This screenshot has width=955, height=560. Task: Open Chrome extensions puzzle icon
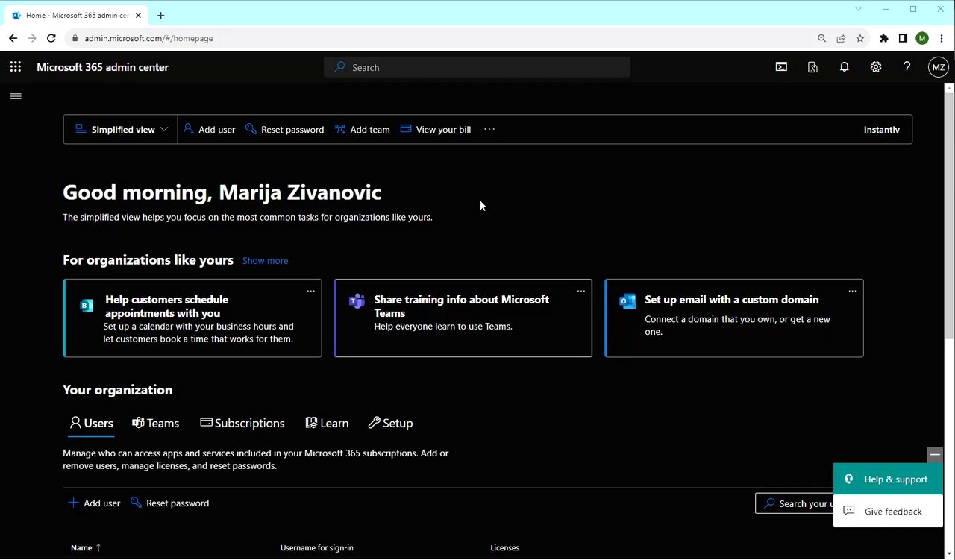pyautogui.click(x=884, y=38)
